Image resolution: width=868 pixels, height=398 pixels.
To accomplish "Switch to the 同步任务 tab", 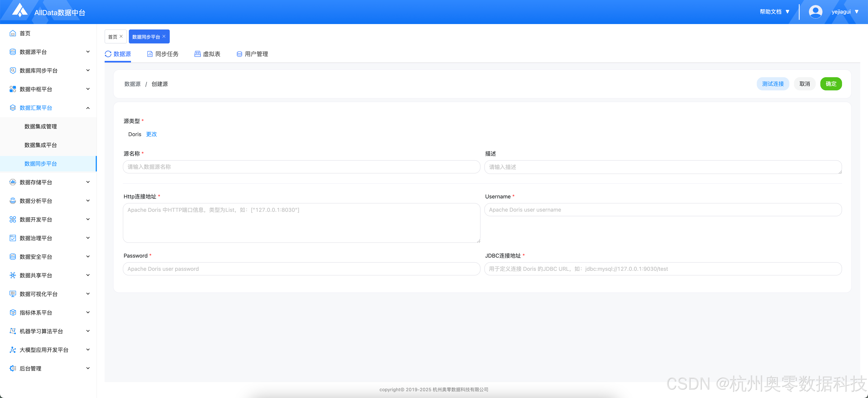I will click(x=163, y=54).
